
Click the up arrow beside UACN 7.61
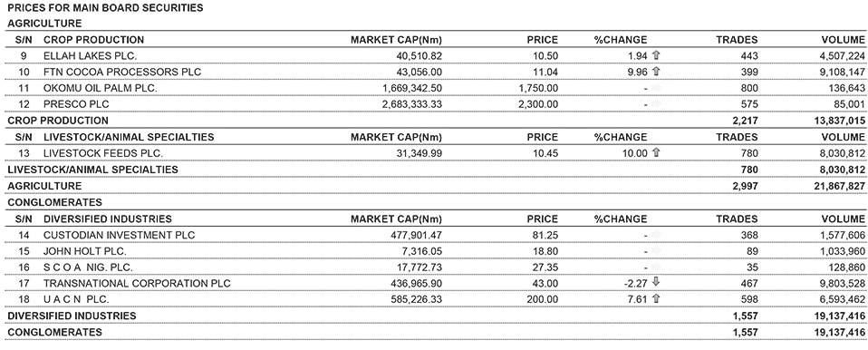pyautogui.click(x=657, y=299)
